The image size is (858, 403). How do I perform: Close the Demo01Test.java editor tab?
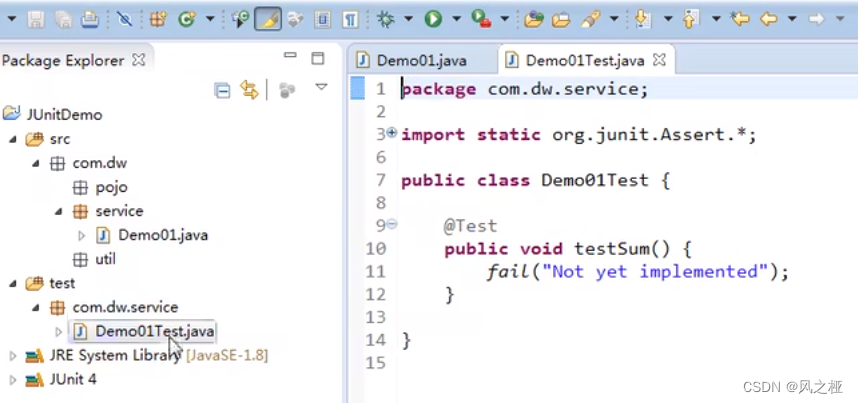coord(659,60)
